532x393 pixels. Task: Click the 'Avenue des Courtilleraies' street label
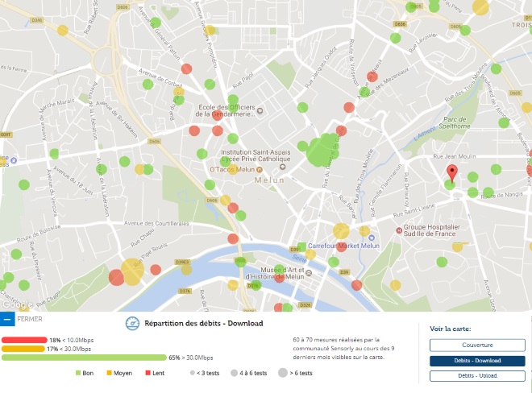pos(156,223)
